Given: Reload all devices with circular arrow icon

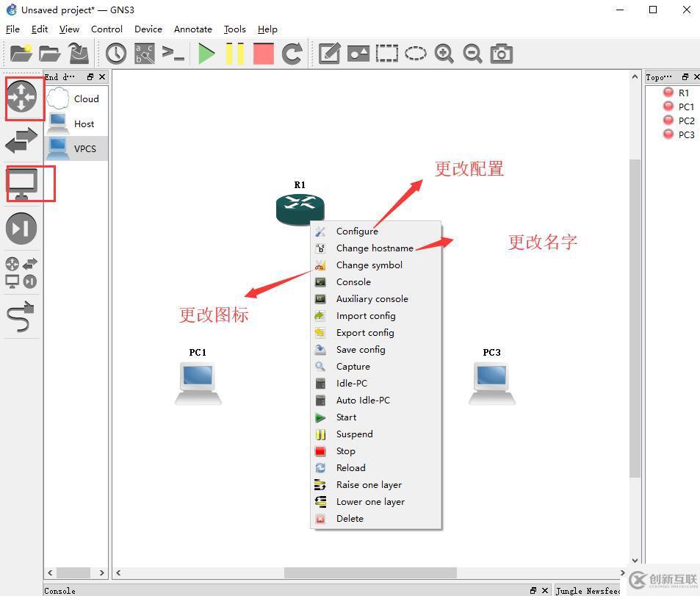Looking at the screenshot, I should [292, 54].
